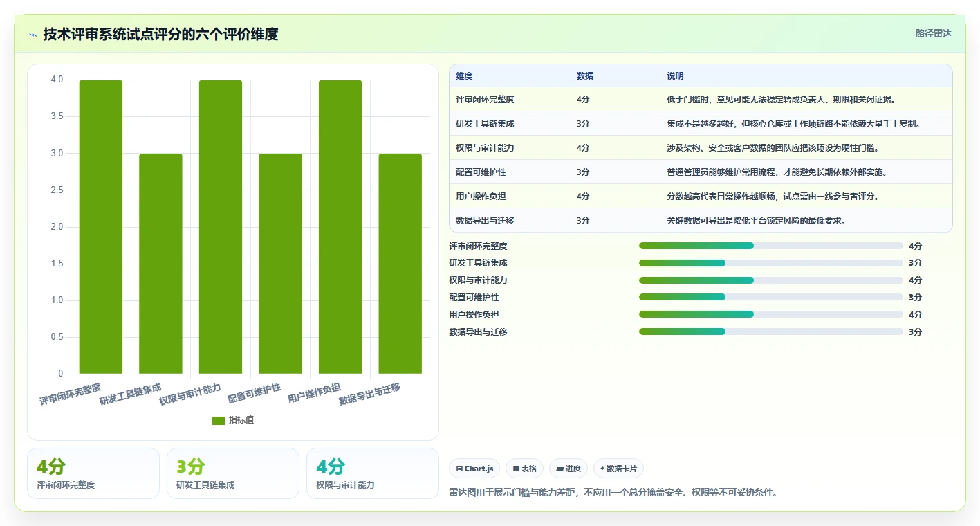Click description starting 分数越高代表
The image size is (980, 526).
tap(773, 197)
